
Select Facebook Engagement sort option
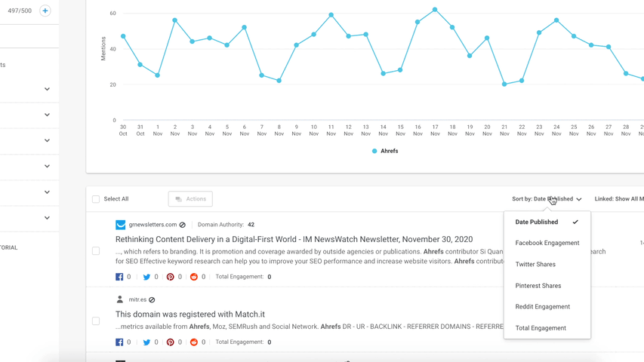pyautogui.click(x=547, y=243)
